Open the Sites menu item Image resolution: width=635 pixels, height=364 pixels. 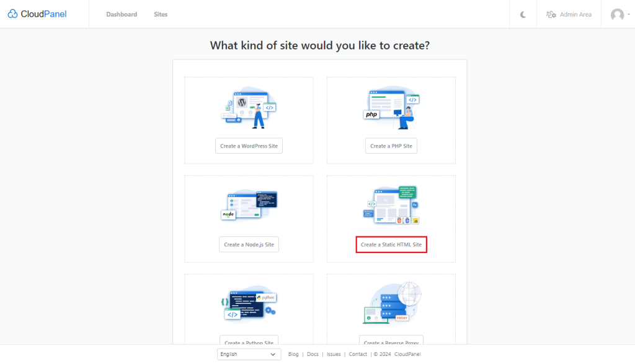[161, 14]
